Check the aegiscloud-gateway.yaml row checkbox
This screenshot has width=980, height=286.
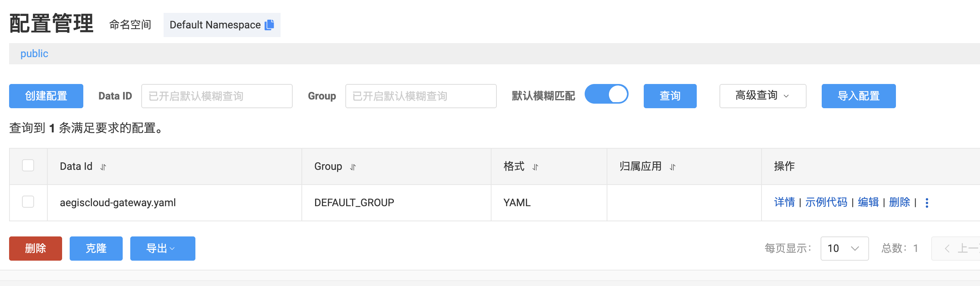pos(28,202)
